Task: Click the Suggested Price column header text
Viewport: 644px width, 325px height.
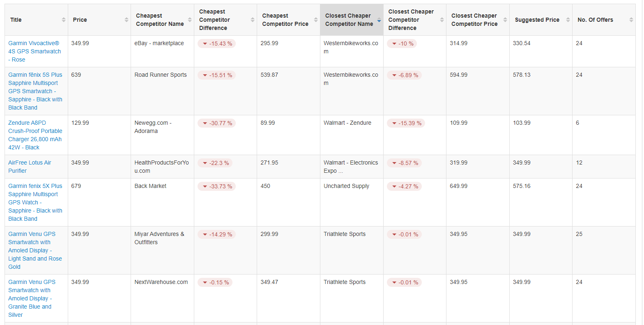Action: [x=537, y=20]
